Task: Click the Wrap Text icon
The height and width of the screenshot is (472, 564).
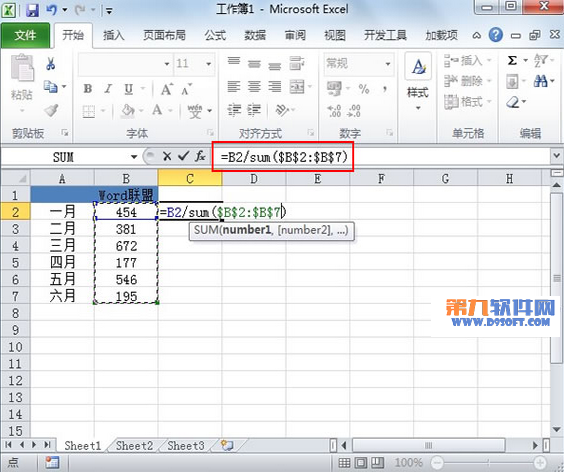Action: pos(297,63)
